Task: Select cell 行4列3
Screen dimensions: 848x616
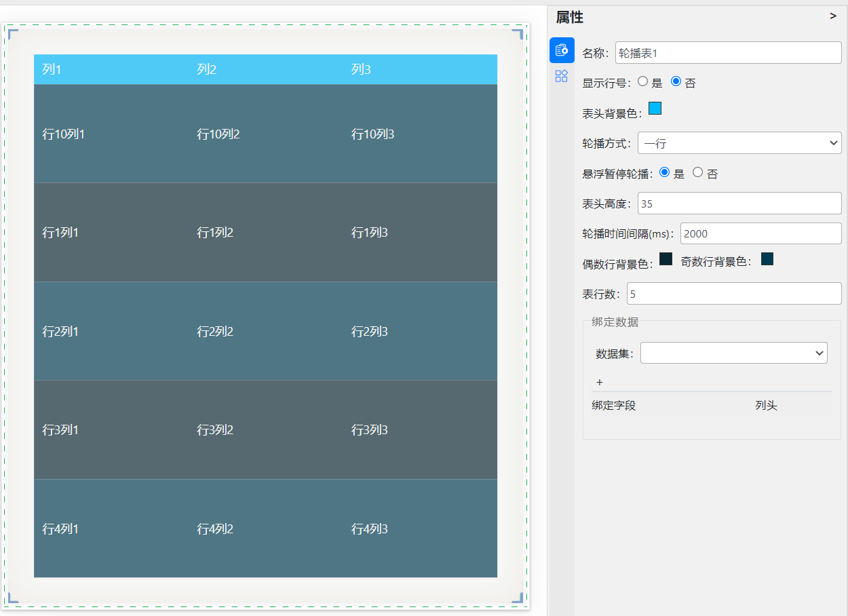Action: pos(370,529)
